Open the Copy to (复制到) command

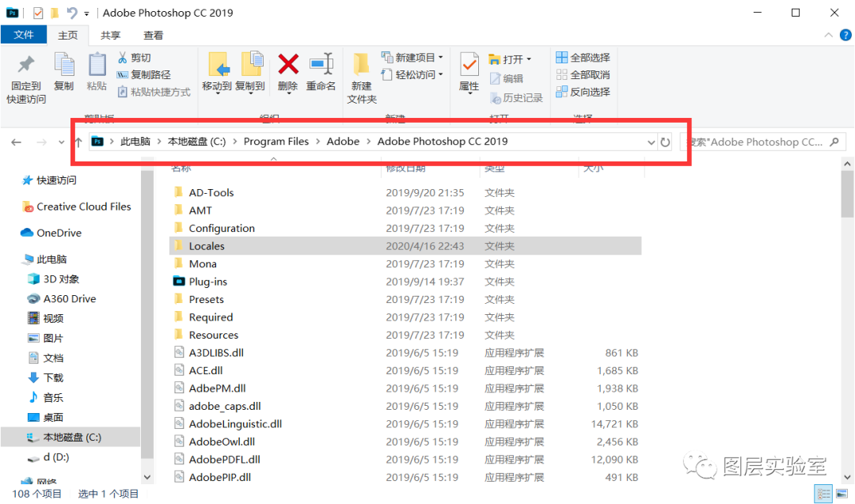pyautogui.click(x=250, y=73)
